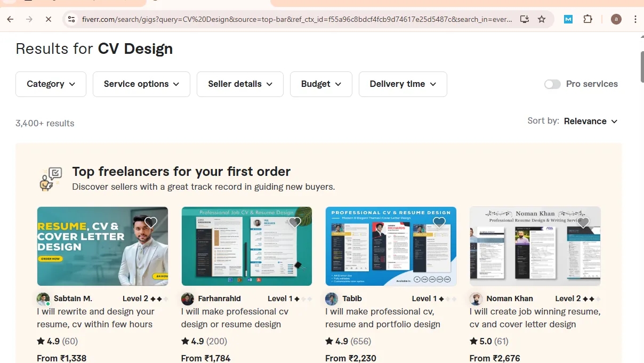Open Sabtain M. seller name link
Image resolution: width=644 pixels, height=363 pixels.
tap(73, 299)
